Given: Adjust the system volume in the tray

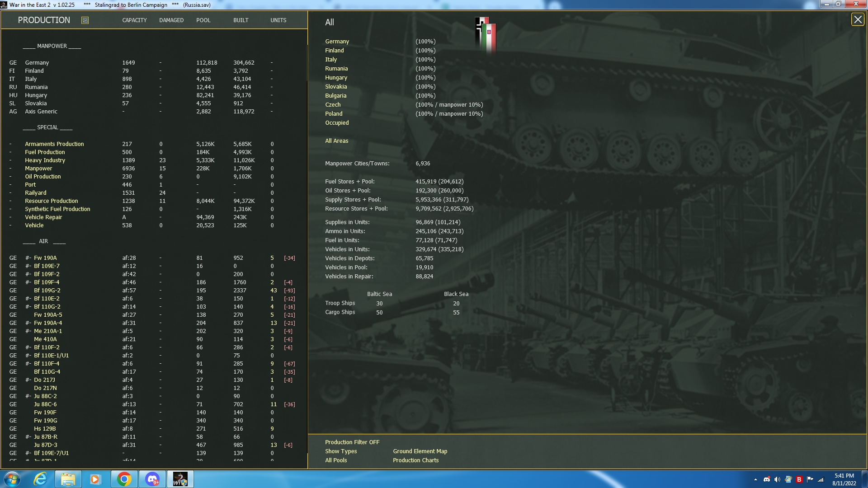Looking at the screenshot, I should (x=778, y=479).
